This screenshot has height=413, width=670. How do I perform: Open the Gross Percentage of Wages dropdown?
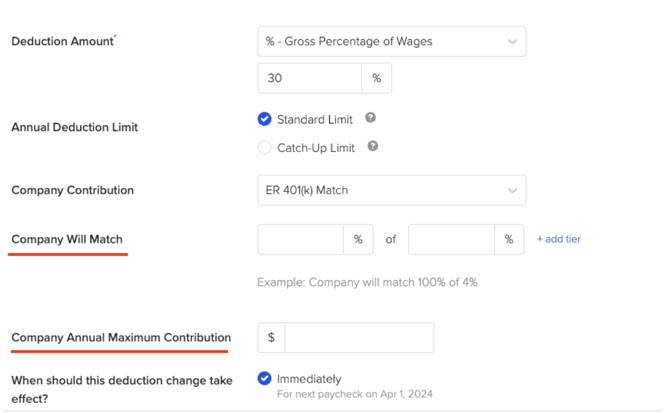[x=392, y=41]
